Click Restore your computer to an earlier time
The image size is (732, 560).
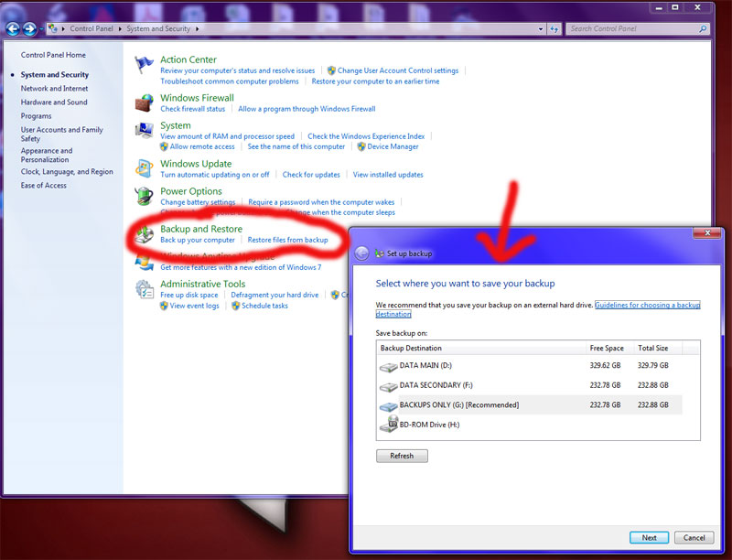(375, 81)
